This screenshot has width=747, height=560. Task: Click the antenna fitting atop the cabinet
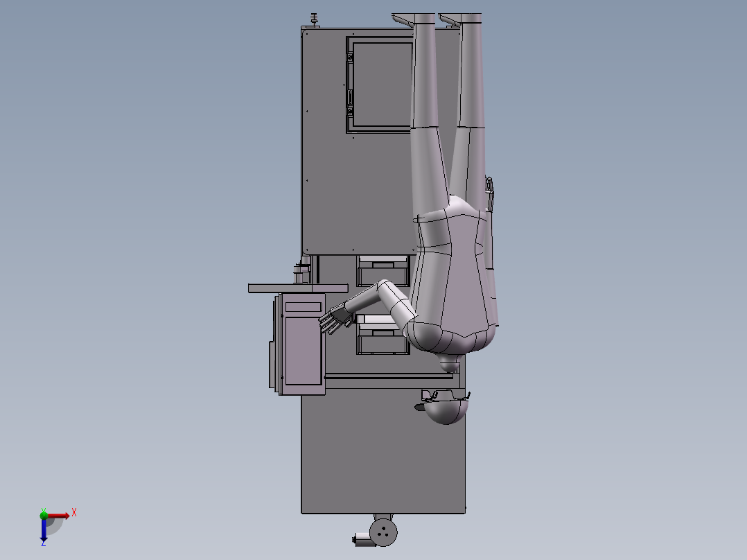pos(313,17)
